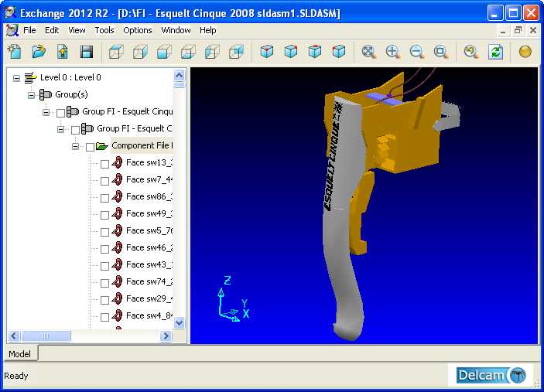The image size is (544, 392).
Task: Tick checkbox for Face sw7
Action: coord(104,181)
